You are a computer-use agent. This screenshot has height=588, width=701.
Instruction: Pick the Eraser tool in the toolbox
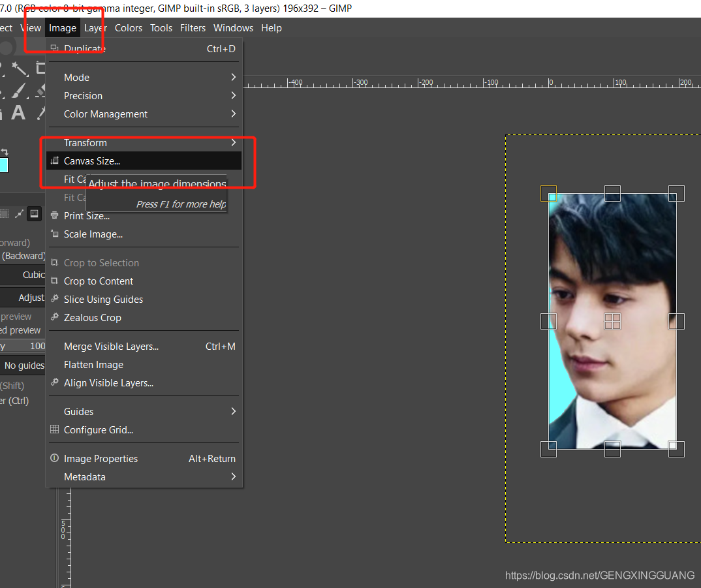point(41,91)
